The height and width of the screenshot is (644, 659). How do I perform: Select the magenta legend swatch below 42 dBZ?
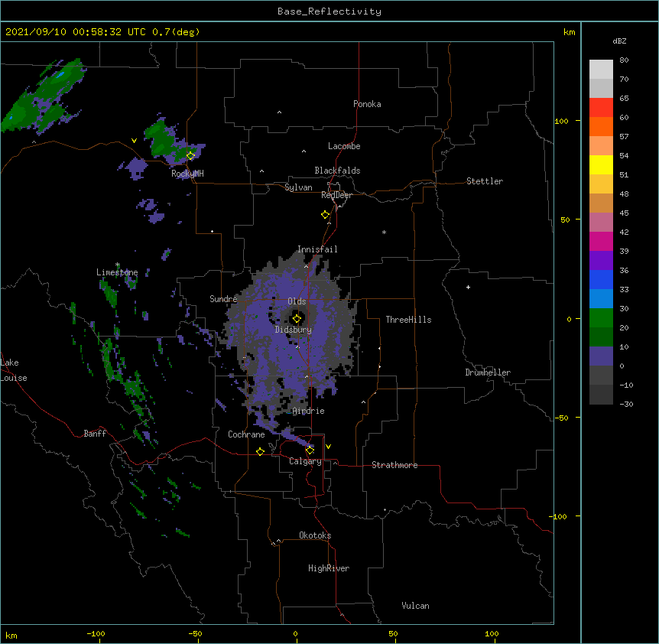601,241
